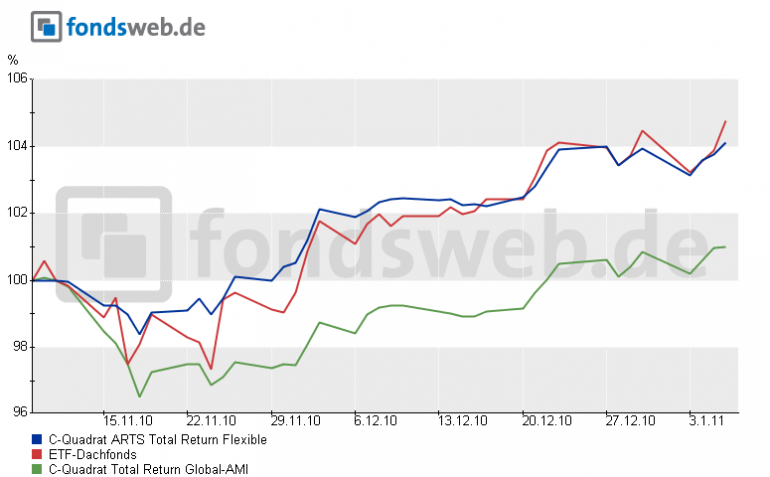This screenshot has width=770, height=477.
Task: Click the 27.12.10 date axis label
Action: click(630, 423)
